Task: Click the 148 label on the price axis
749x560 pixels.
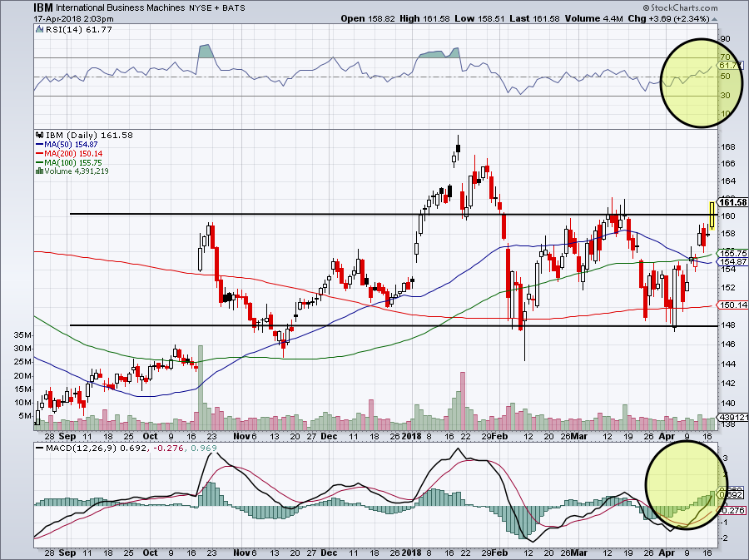Action: click(x=728, y=325)
